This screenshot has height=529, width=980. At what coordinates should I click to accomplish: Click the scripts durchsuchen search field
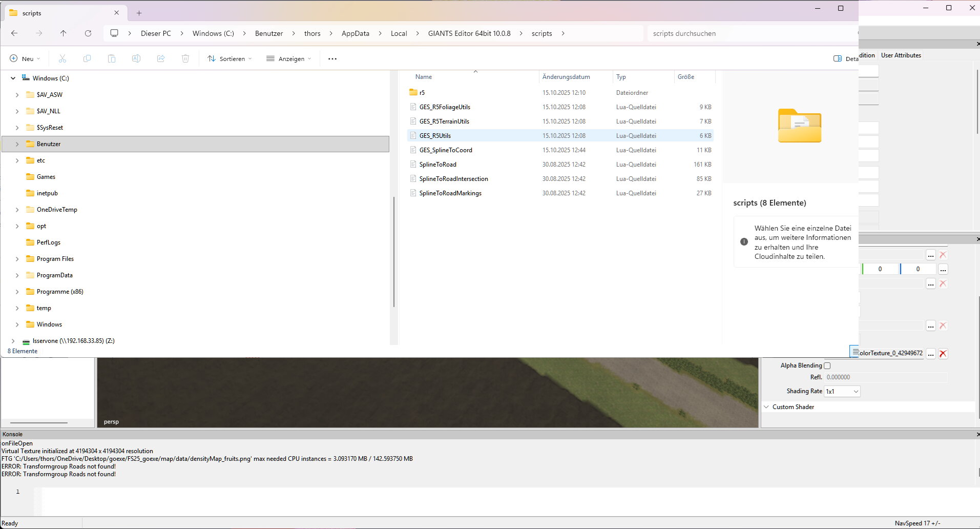(x=748, y=33)
